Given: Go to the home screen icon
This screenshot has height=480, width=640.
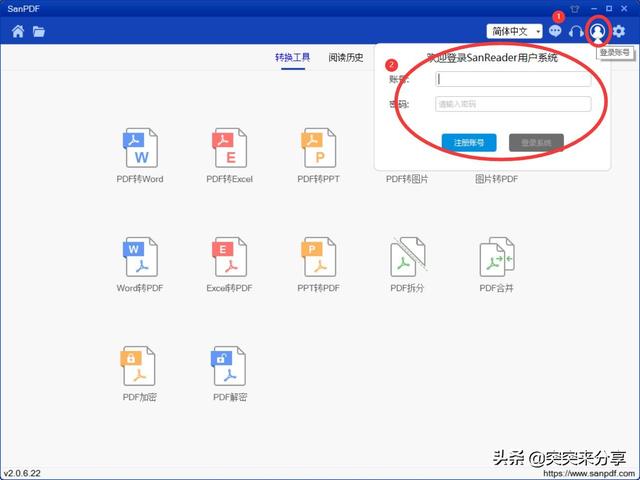Looking at the screenshot, I should [x=18, y=31].
